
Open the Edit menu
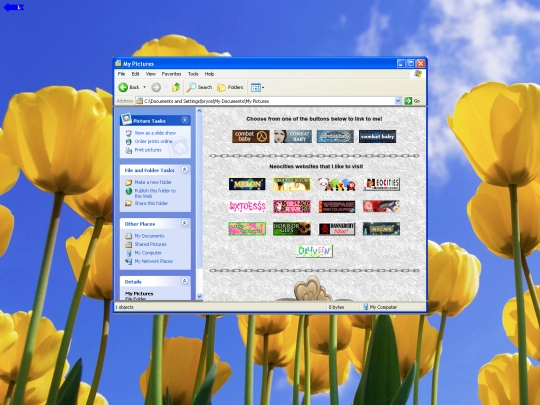click(135, 74)
